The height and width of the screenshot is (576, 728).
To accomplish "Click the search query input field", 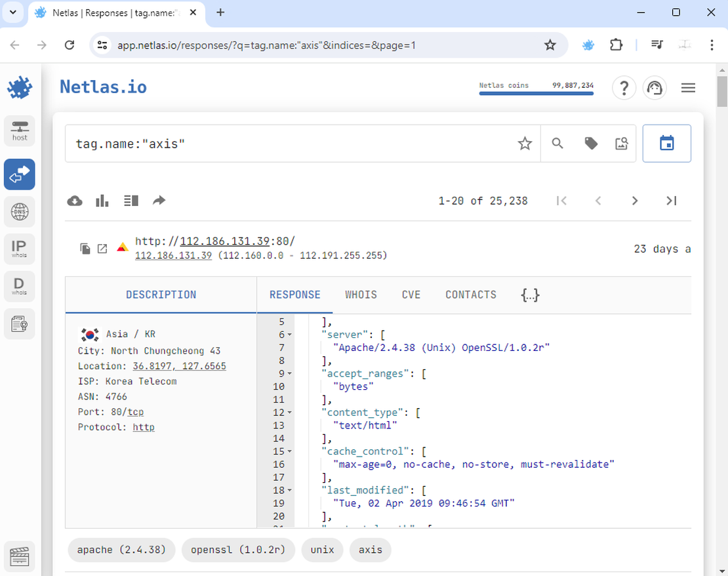I will (289, 144).
